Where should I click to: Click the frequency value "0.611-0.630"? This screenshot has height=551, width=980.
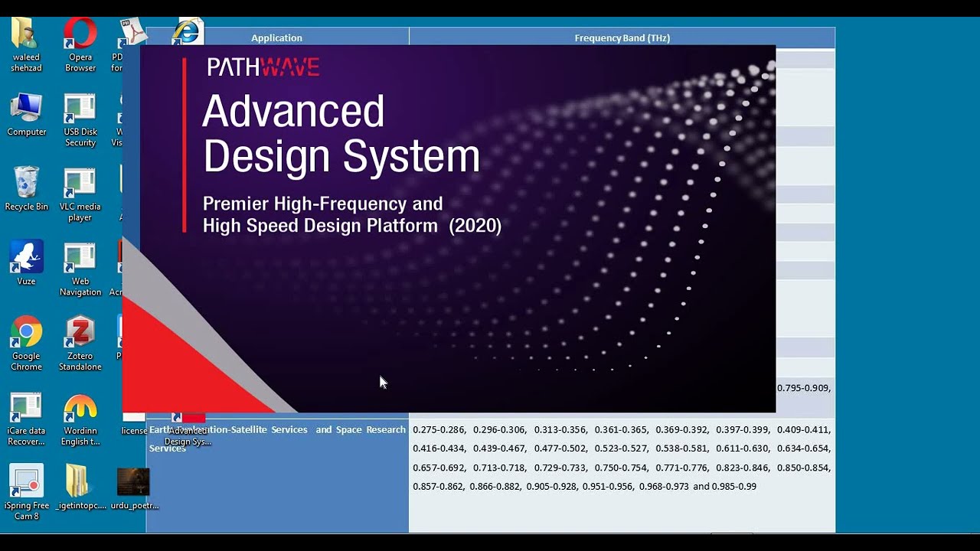click(x=743, y=448)
